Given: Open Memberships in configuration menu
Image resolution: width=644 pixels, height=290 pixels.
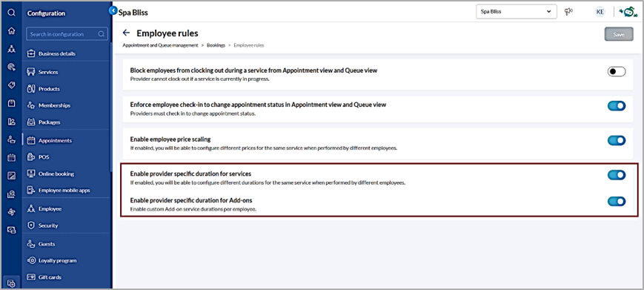Looking at the screenshot, I should tap(54, 105).
